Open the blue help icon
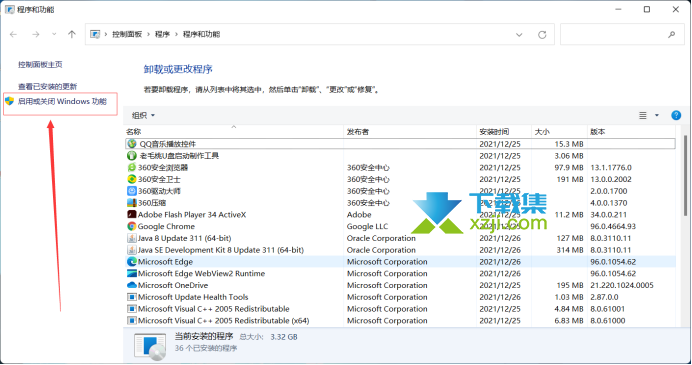Viewport: 692px width, 365px height. point(676,115)
